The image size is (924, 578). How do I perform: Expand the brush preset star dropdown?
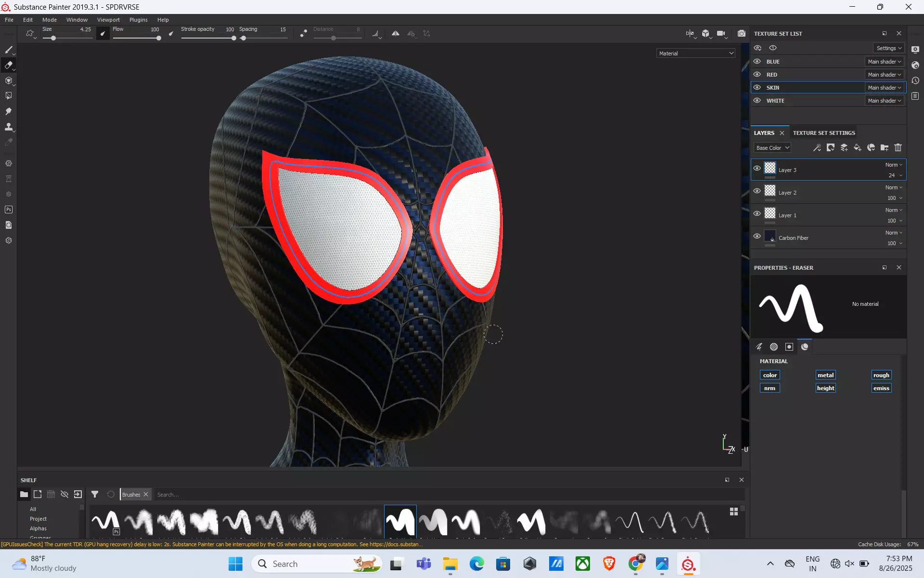point(31,34)
